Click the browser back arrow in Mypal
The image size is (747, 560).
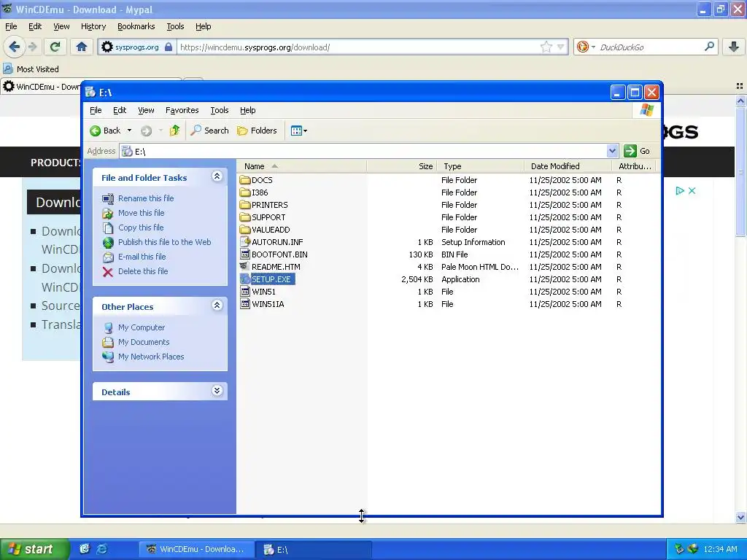coord(15,47)
